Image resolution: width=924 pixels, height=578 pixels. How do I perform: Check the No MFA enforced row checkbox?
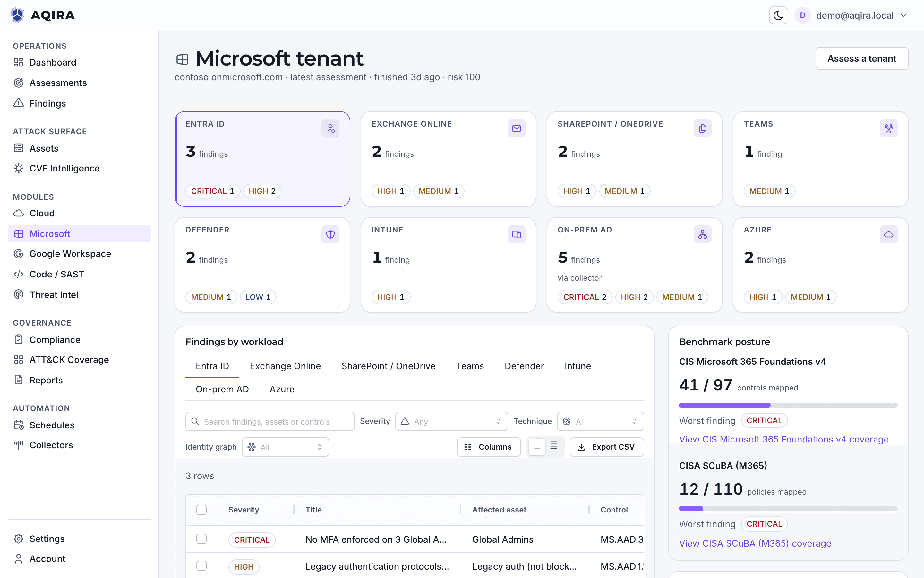click(x=201, y=539)
